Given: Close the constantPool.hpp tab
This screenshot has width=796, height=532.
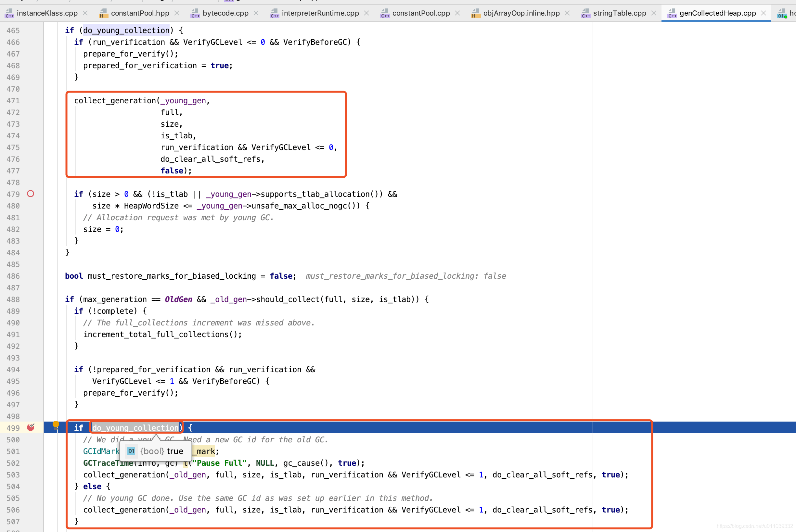Looking at the screenshot, I should click(x=177, y=13).
